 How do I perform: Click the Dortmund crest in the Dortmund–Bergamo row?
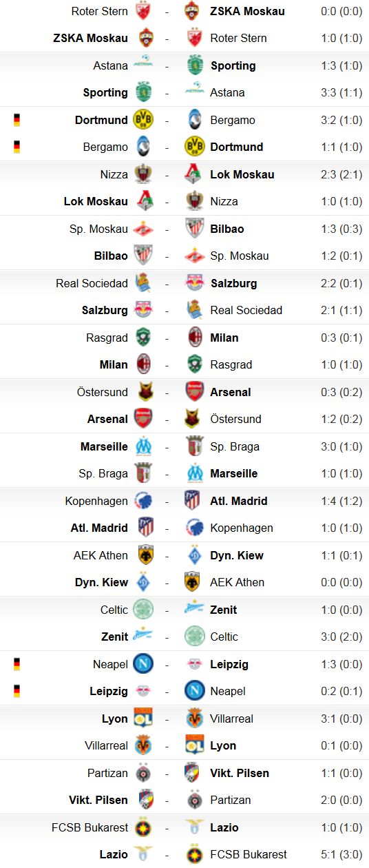[x=143, y=120]
